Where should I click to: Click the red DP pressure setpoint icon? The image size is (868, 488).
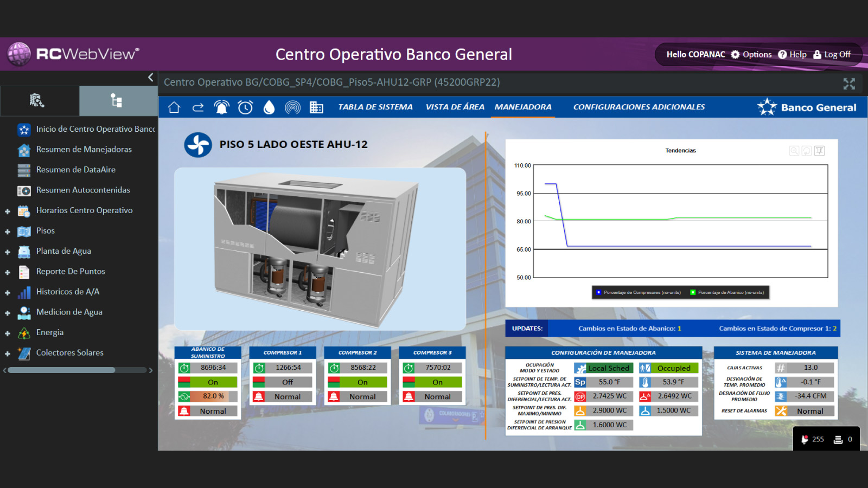tap(580, 396)
